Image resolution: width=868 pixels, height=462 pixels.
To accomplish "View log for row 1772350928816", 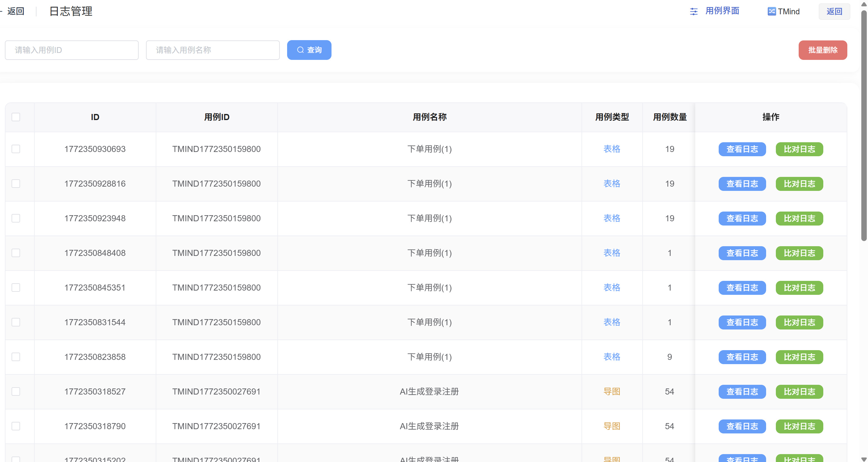I will click(742, 184).
